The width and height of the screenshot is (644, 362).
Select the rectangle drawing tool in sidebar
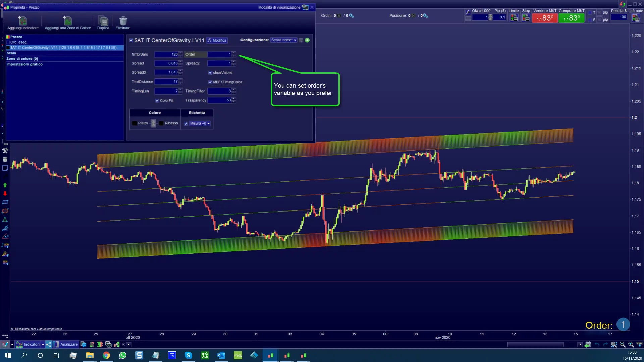coord(5,202)
